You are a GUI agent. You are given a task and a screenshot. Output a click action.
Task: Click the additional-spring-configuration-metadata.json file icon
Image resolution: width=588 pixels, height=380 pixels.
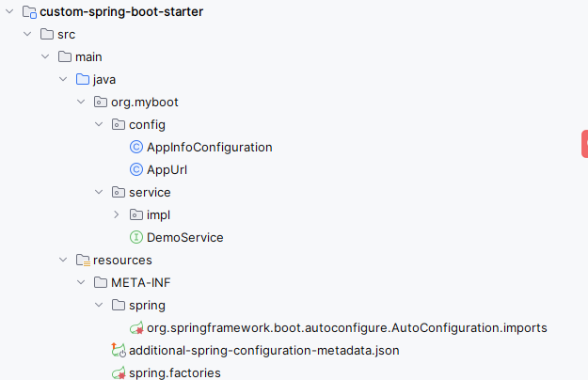[x=119, y=351]
